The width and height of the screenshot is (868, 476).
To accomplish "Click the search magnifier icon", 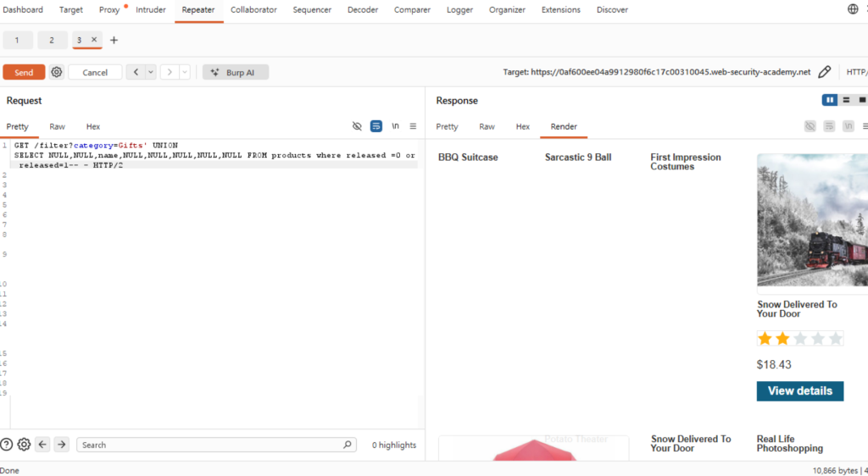I will point(347,445).
